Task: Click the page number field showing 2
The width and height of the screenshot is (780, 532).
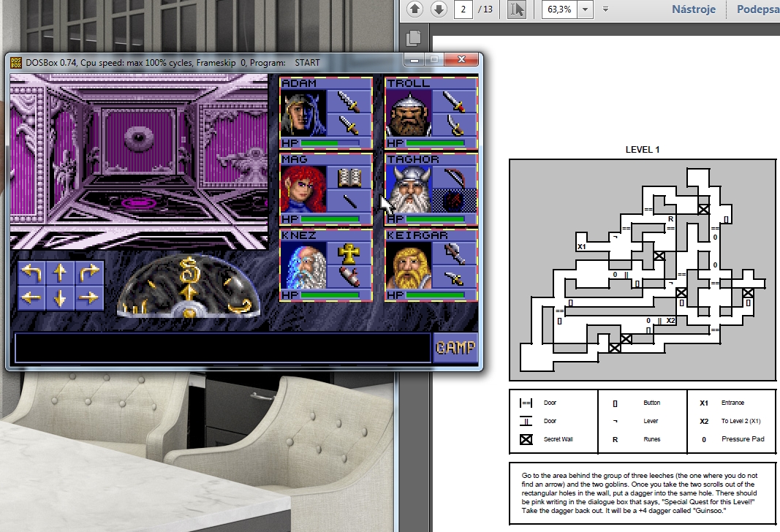Action: tap(463, 9)
